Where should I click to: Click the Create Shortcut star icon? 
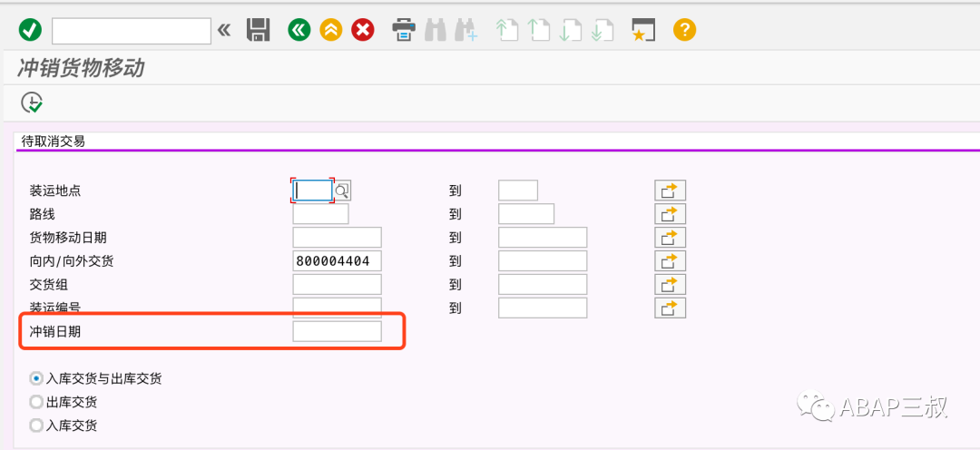[x=643, y=30]
